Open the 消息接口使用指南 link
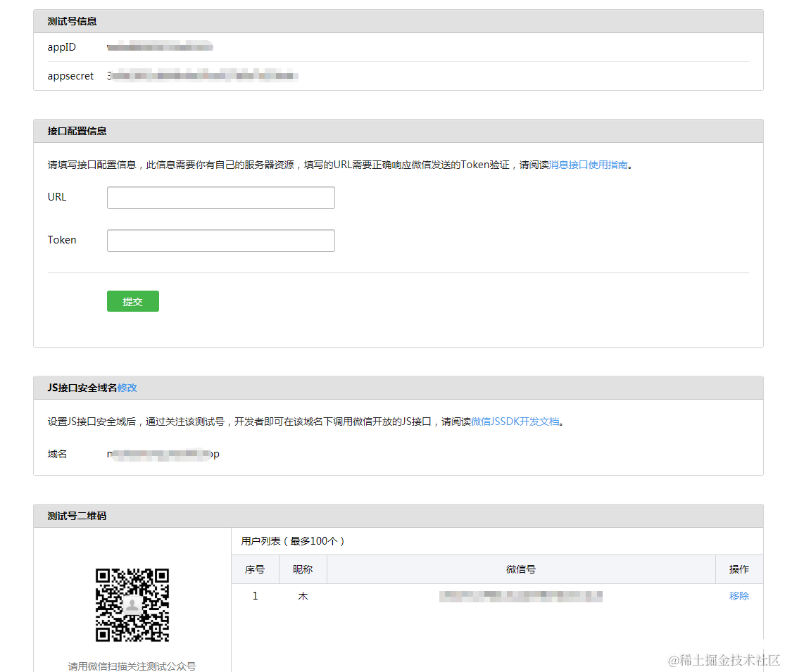The height and width of the screenshot is (672, 785). [x=589, y=165]
